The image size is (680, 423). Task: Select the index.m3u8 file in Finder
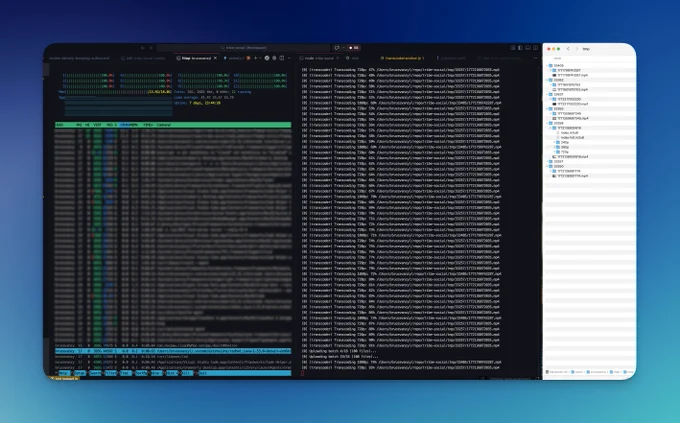(x=569, y=133)
